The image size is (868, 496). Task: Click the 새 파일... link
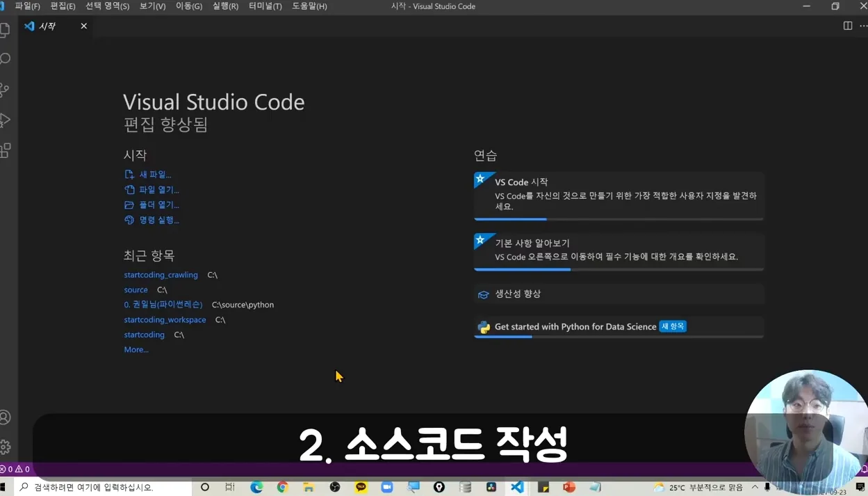tap(155, 175)
